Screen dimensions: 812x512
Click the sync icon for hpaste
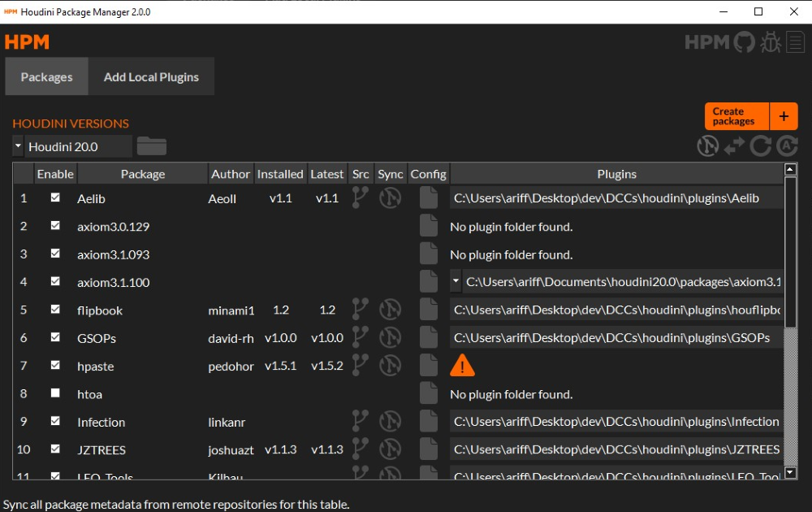(391, 365)
